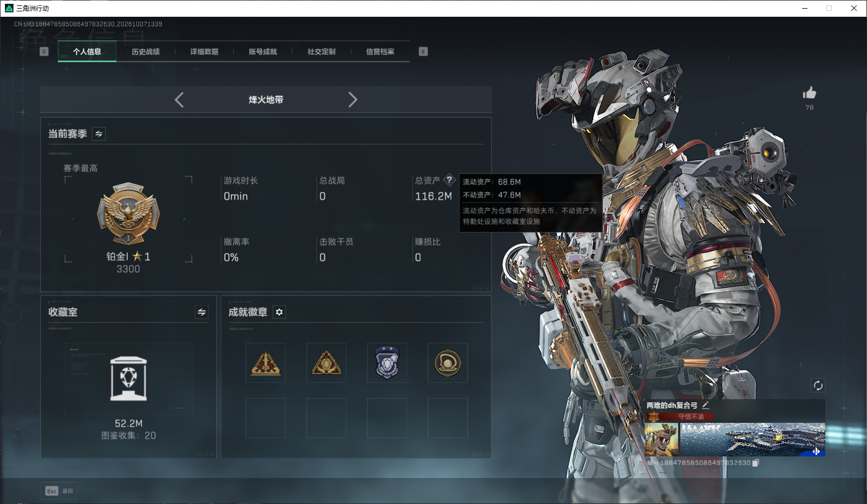Open the 账号成就 tab

pos(262,51)
